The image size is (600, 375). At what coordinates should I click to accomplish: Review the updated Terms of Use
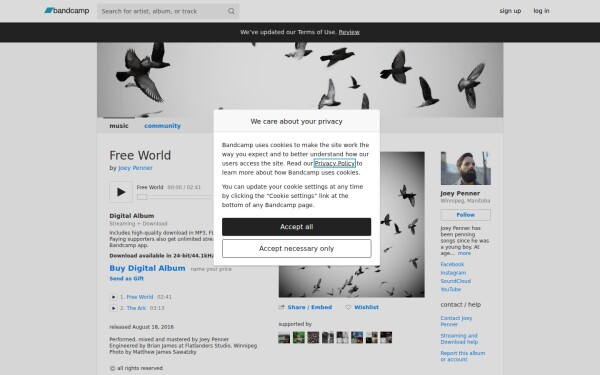(x=349, y=32)
